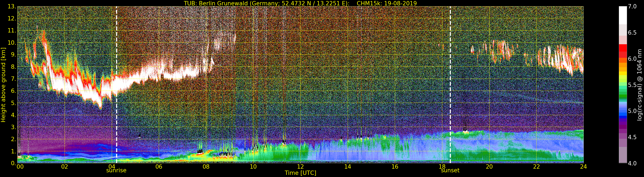Click the 'Time [UTC]' x-axis label
Image resolution: width=644 pixels, height=177 pixels.
pos(300,173)
